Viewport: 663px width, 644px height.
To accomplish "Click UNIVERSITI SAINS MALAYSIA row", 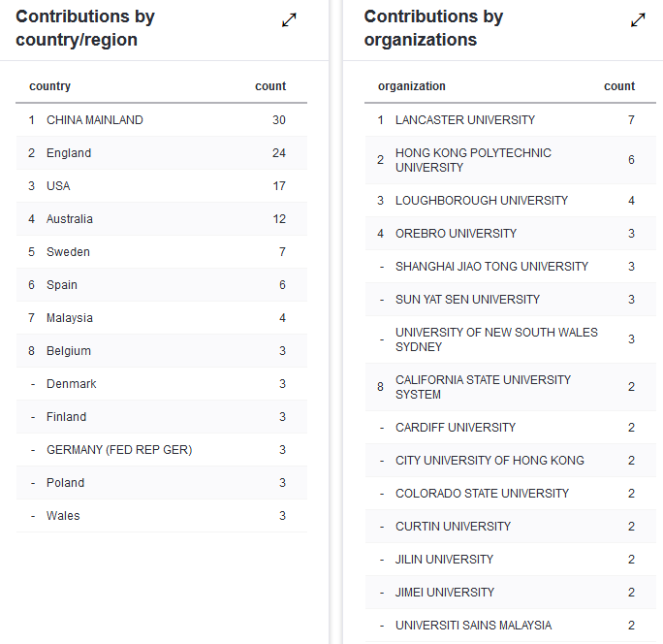I will tap(474, 626).
